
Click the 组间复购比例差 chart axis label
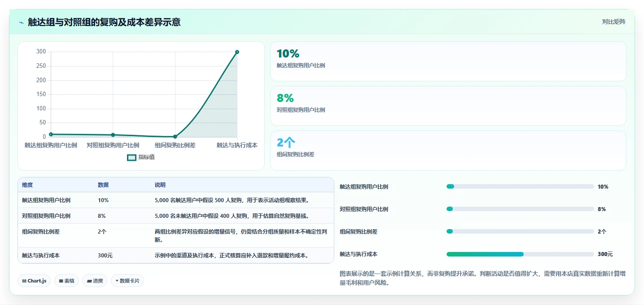point(175,145)
